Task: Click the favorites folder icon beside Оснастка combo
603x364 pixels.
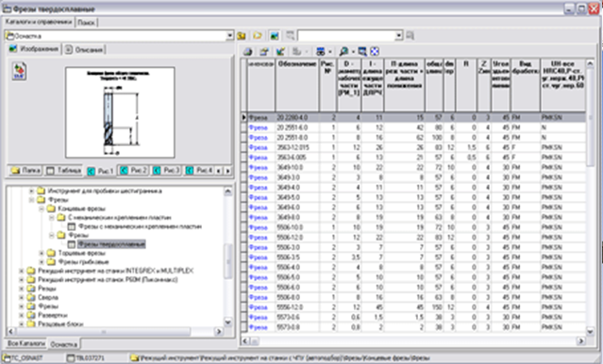Action: click(242, 36)
